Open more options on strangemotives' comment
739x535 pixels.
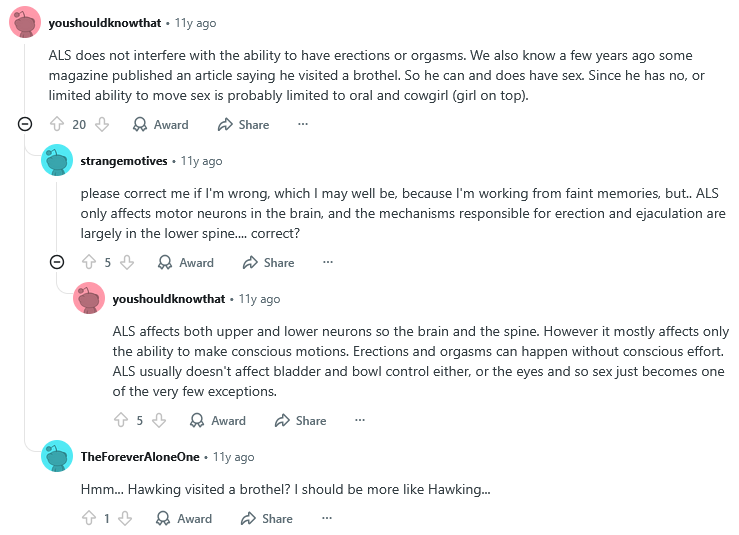point(327,263)
